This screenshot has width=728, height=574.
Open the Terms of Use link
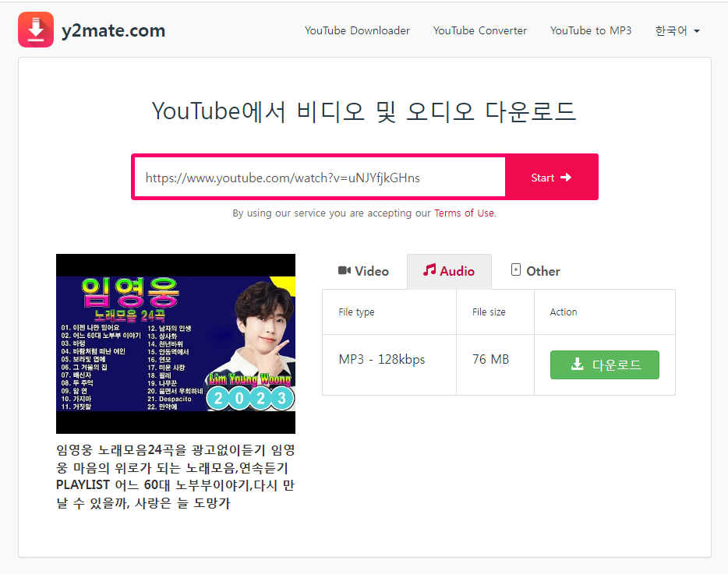click(464, 213)
